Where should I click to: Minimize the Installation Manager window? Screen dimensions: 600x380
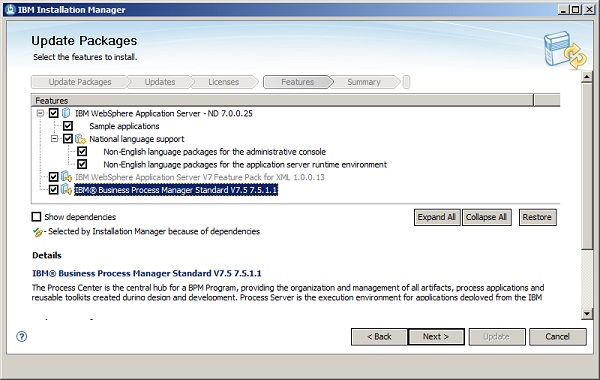point(563,10)
